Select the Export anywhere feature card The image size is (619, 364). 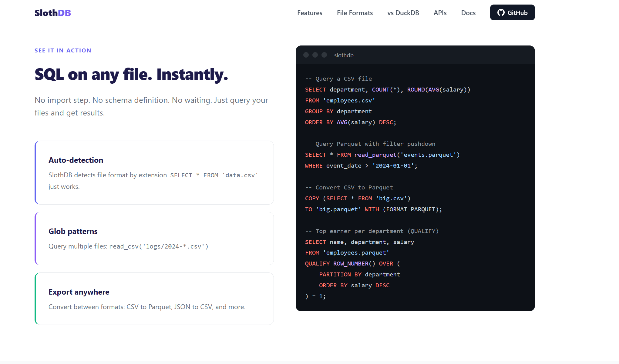tap(154, 299)
